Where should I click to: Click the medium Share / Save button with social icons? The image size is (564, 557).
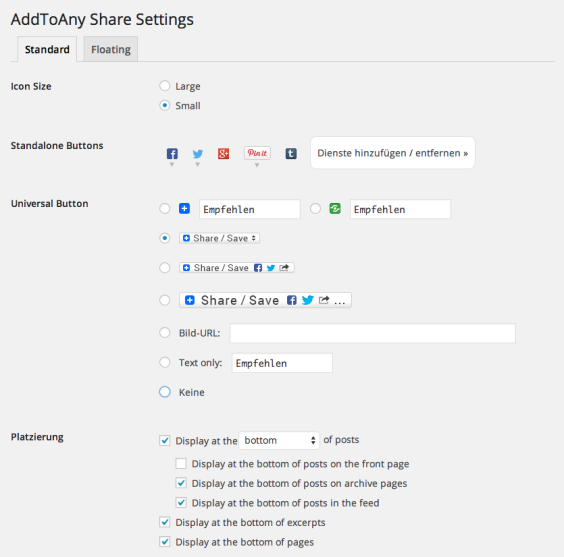(237, 268)
